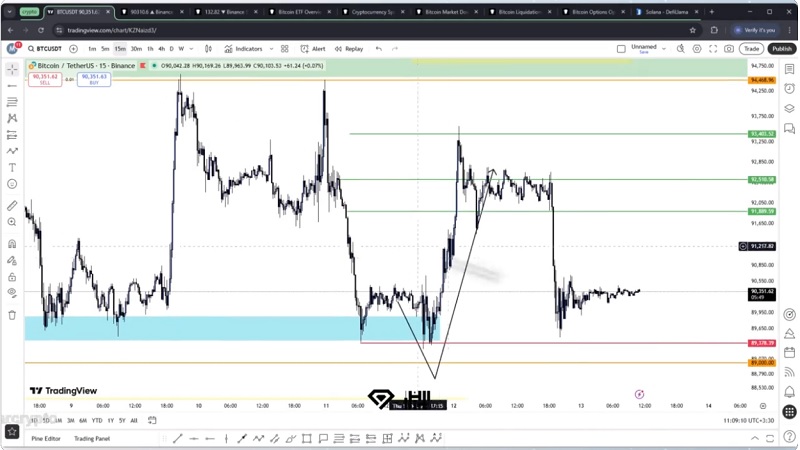Enter fullscreen chart mode

point(714,48)
